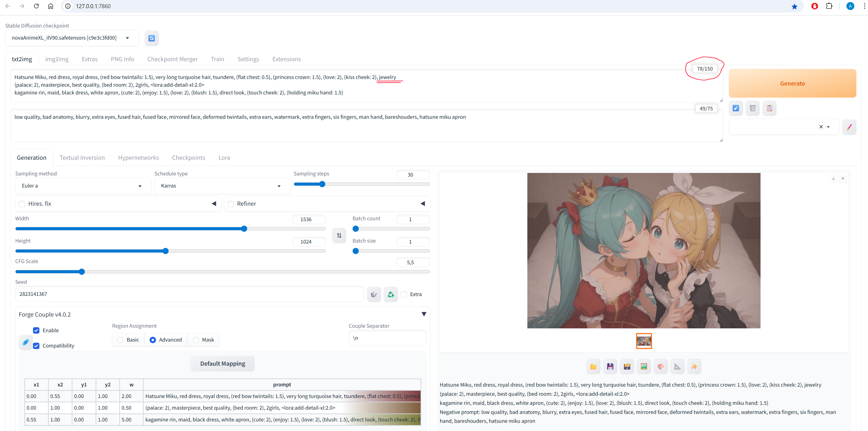Image resolution: width=868 pixels, height=431 pixels.
Task: Switch to the img2img tab
Action: pyautogui.click(x=57, y=59)
